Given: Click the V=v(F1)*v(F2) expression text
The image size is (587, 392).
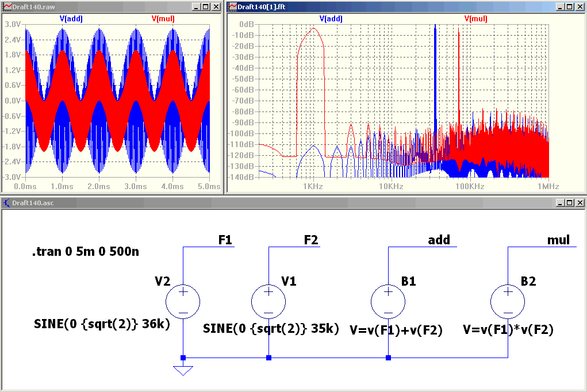Looking at the screenshot, I should coord(508,330).
